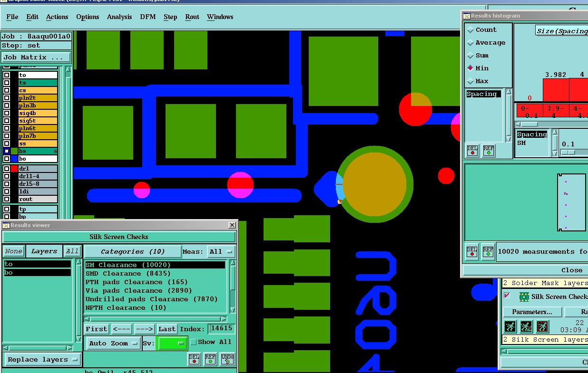Go to next result with right arrow
This screenshot has width=588, height=373.
(144, 329)
